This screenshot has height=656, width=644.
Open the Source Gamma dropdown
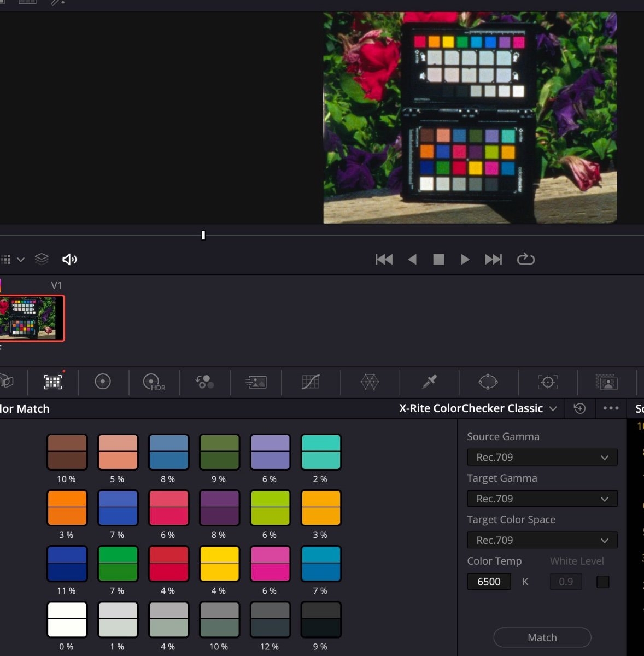point(541,458)
